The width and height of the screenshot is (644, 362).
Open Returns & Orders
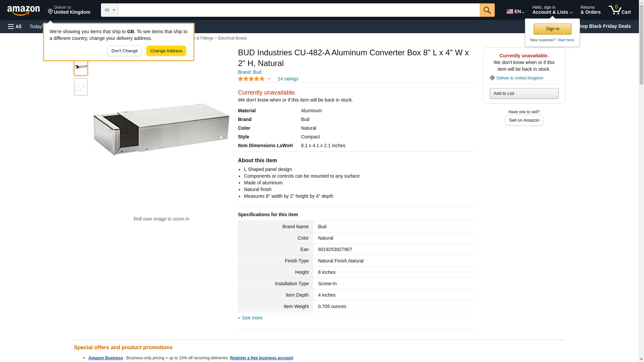coord(590,10)
